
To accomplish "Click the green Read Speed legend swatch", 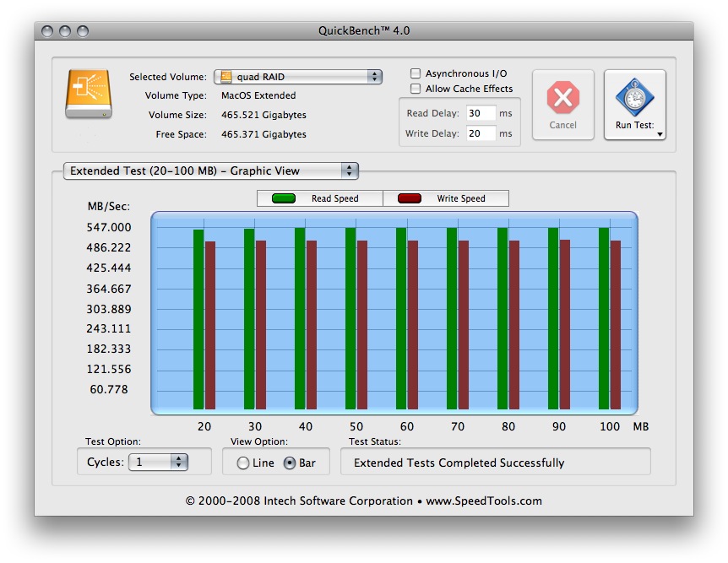I will [x=283, y=199].
